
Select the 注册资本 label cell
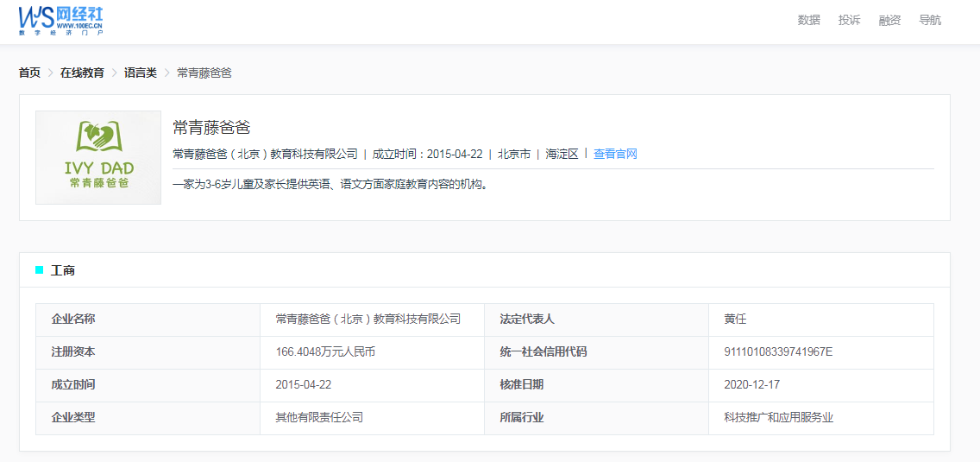[x=148, y=351]
